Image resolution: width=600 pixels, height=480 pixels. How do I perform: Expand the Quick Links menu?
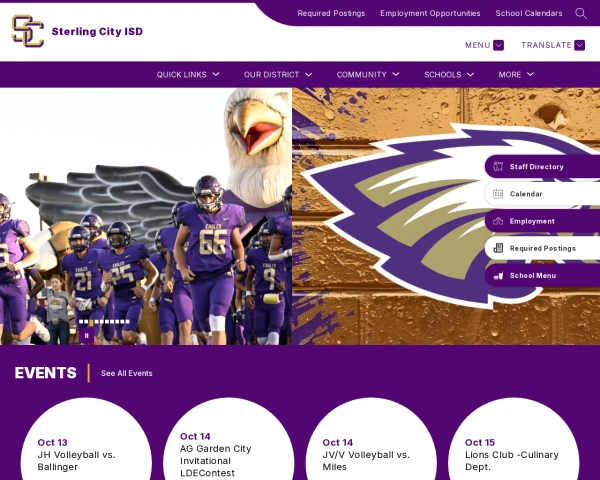(188, 74)
